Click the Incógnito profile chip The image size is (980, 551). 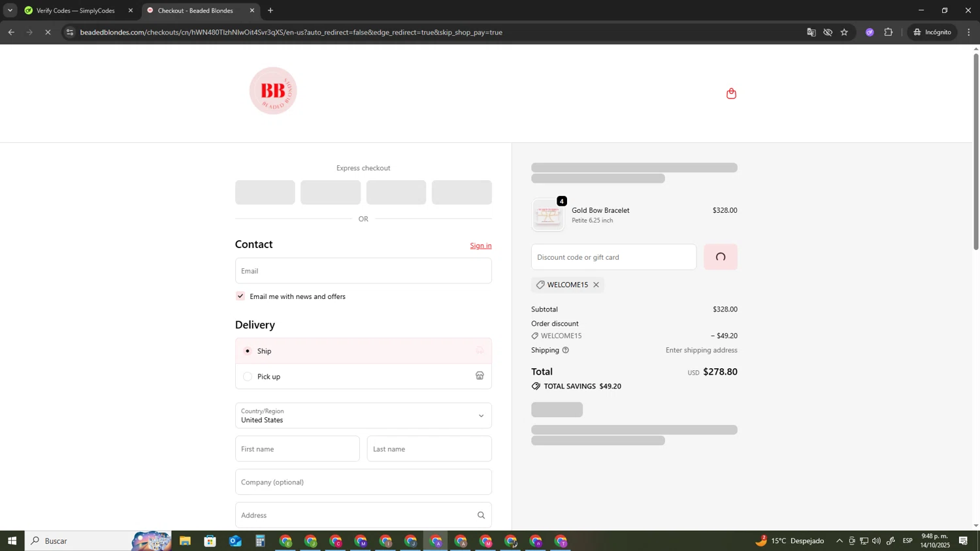coord(932,32)
